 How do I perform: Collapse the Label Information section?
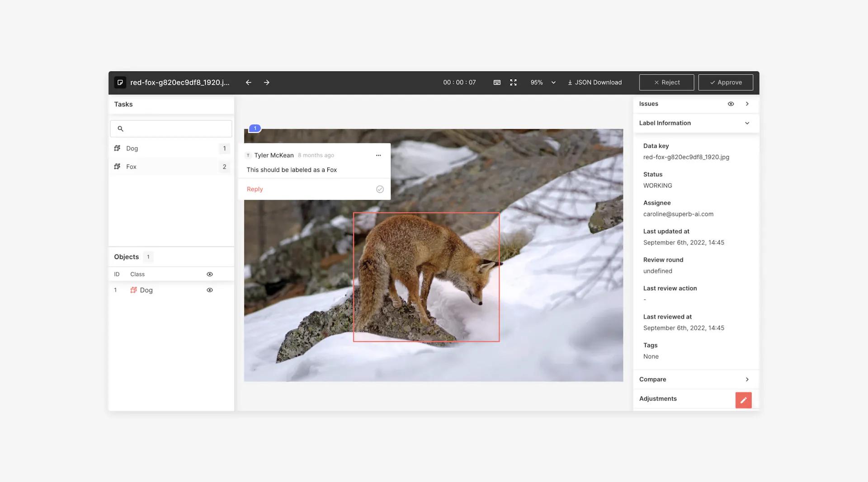click(x=747, y=123)
